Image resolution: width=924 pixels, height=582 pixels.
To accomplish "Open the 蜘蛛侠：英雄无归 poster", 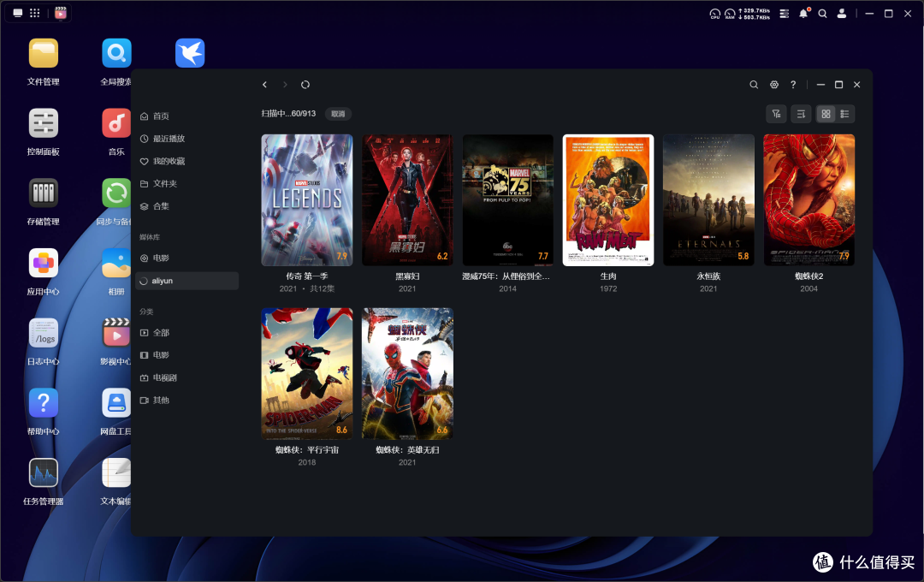I will 407,374.
